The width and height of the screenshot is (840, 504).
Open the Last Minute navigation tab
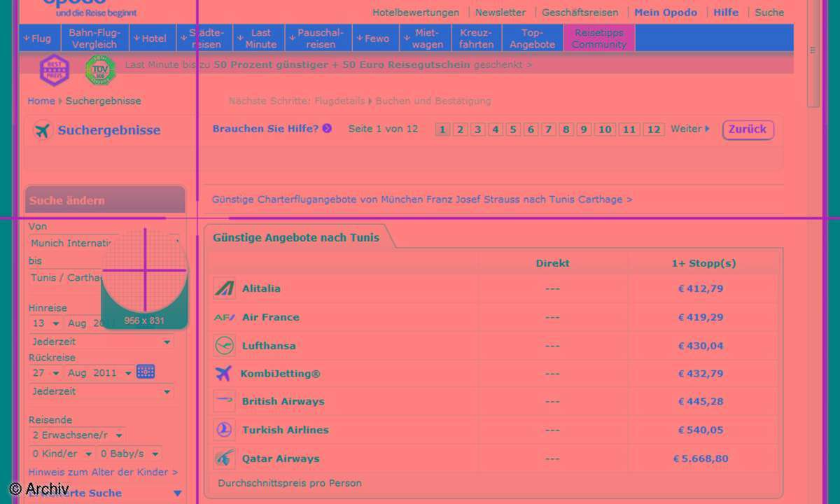click(x=258, y=38)
